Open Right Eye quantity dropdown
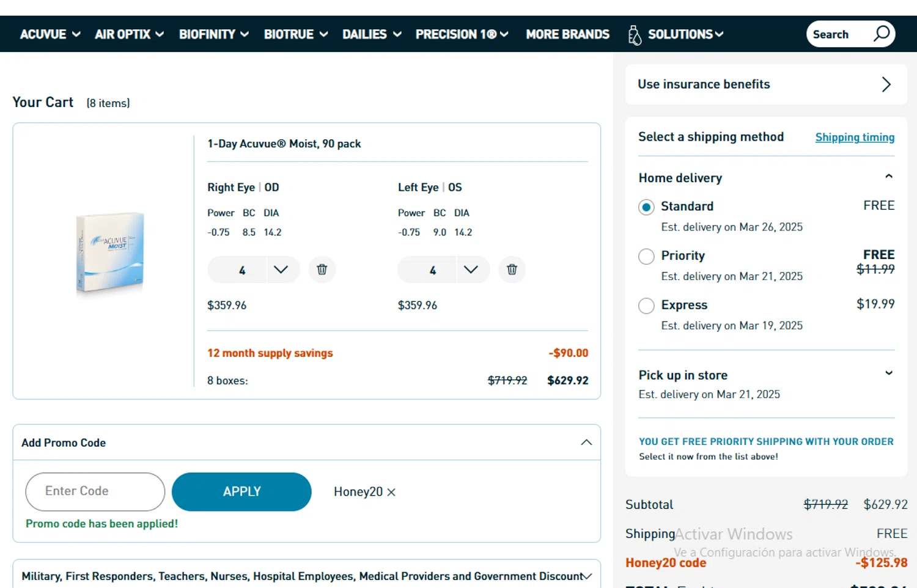This screenshot has height=588, width=917. (x=281, y=270)
